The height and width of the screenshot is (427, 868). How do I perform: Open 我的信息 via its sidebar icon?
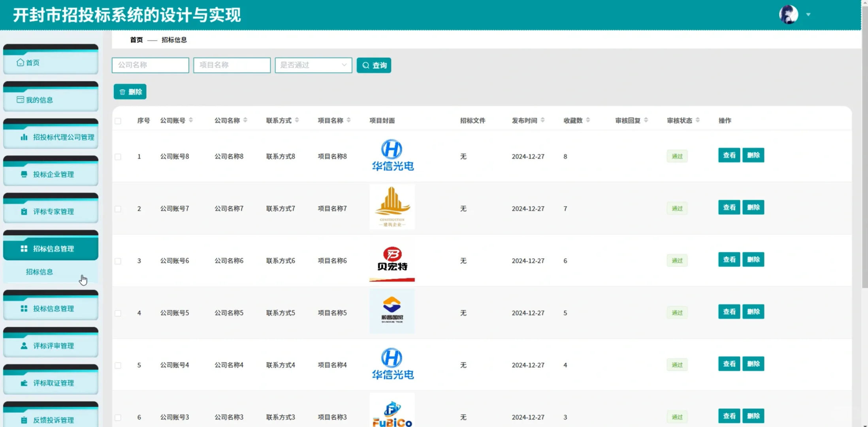[20, 100]
